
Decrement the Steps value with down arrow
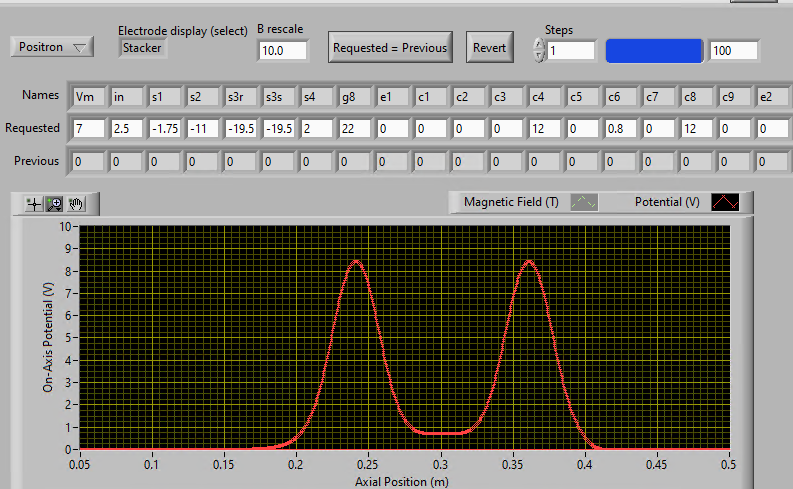540,56
